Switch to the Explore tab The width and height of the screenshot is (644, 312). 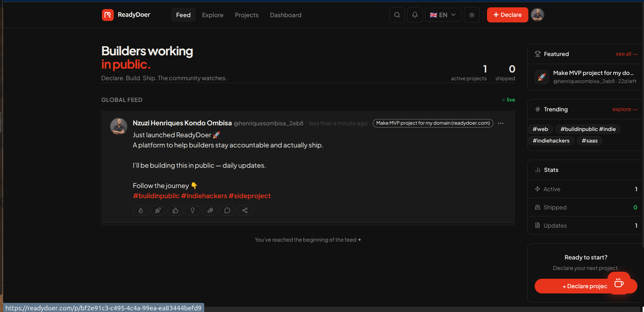click(213, 15)
